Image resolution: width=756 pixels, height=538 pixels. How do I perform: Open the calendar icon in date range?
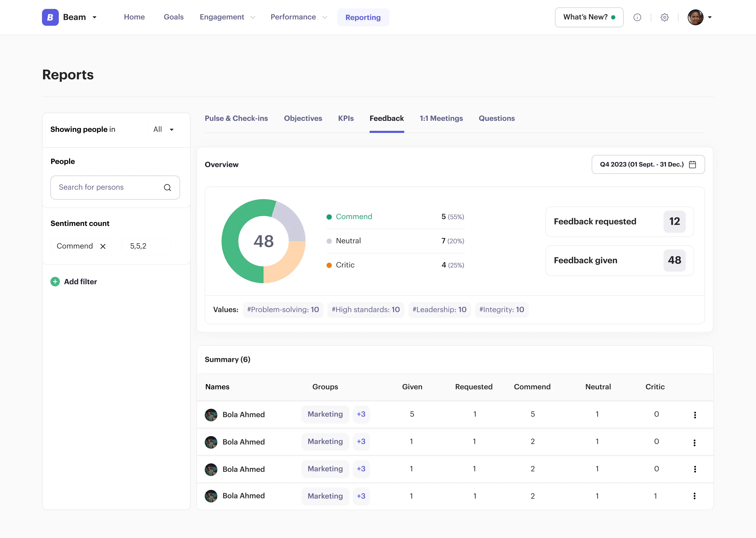tap(692, 164)
